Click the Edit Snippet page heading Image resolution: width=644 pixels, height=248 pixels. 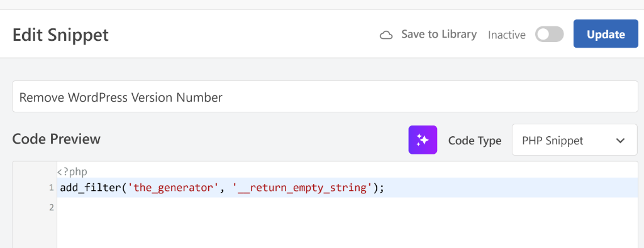(x=60, y=35)
